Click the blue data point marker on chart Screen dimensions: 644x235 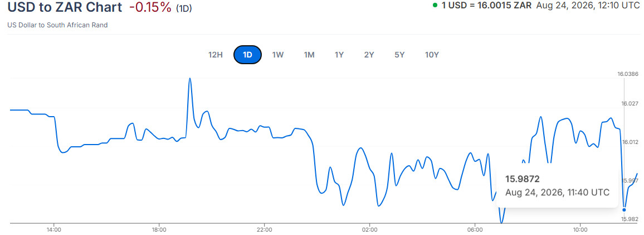[x=625, y=210]
